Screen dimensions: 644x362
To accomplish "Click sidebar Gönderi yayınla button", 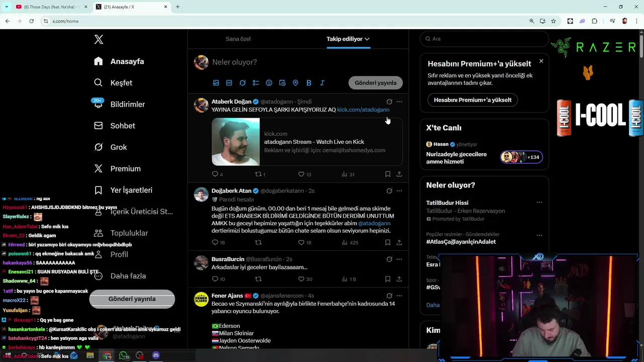I will pos(132,299).
